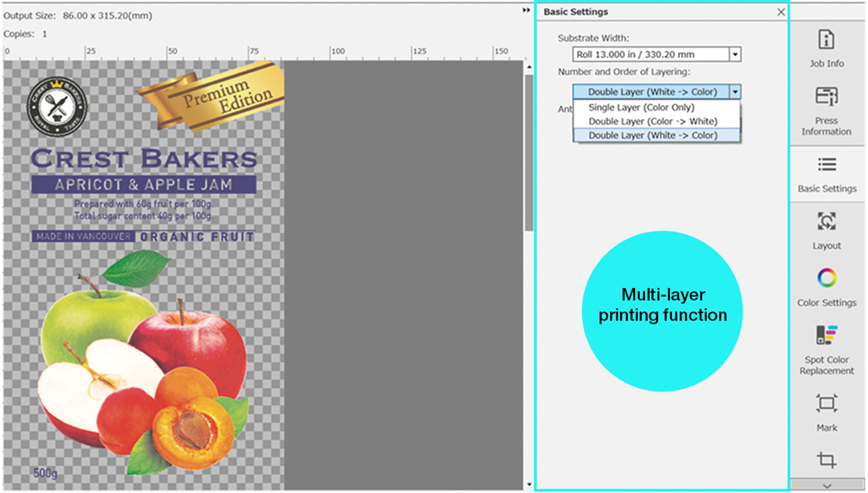Viewport: 868px width, 493px height.
Task: Select the crop tool icon in sidebar
Action: click(x=826, y=460)
